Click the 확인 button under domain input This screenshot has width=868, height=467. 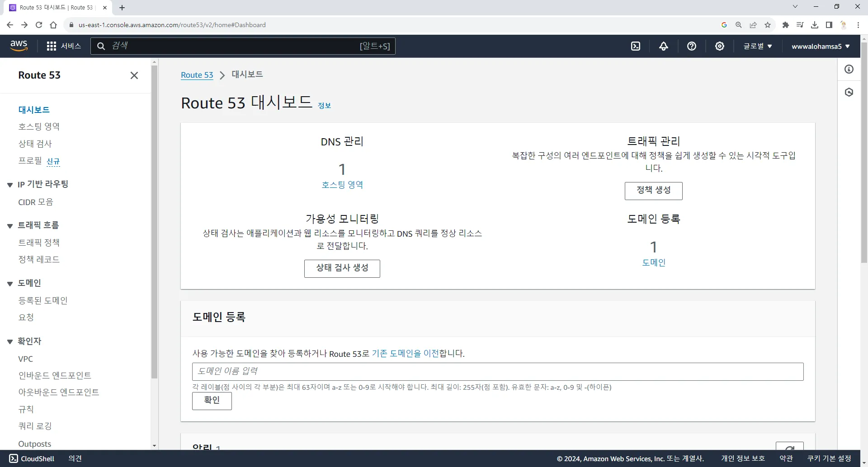pos(212,401)
